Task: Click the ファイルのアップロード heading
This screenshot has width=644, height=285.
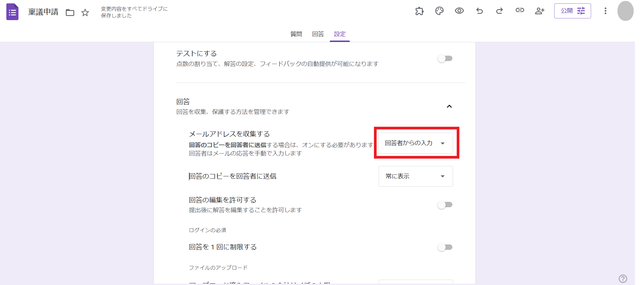Action: click(x=218, y=268)
